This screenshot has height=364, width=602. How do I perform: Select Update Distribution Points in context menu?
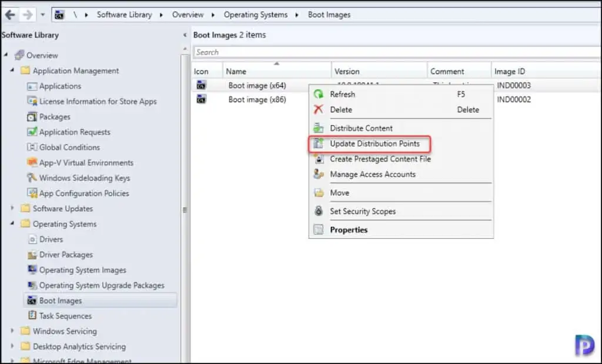tap(374, 144)
